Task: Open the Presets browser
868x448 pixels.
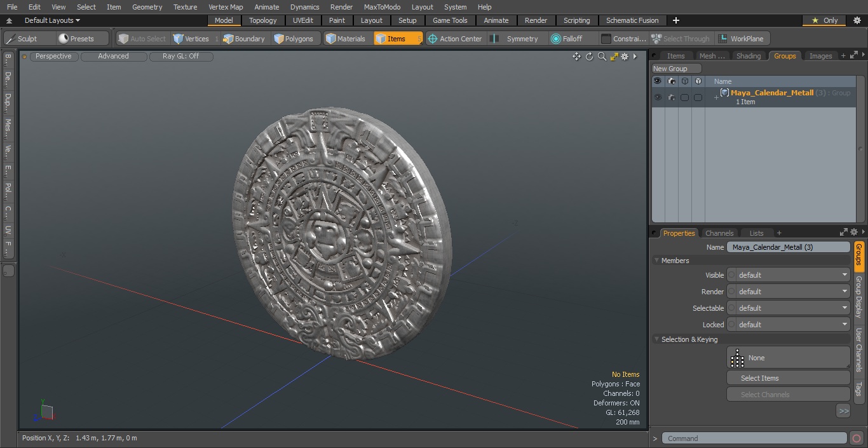Action: point(83,39)
